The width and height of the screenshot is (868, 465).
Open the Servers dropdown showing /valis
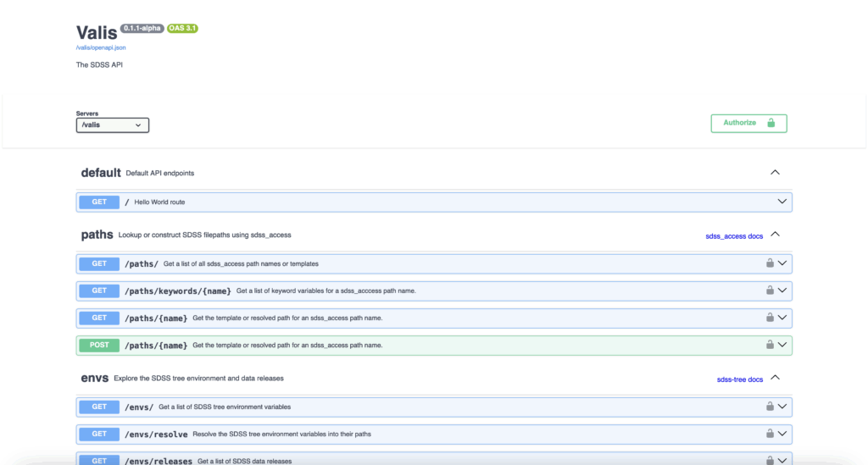pos(113,125)
